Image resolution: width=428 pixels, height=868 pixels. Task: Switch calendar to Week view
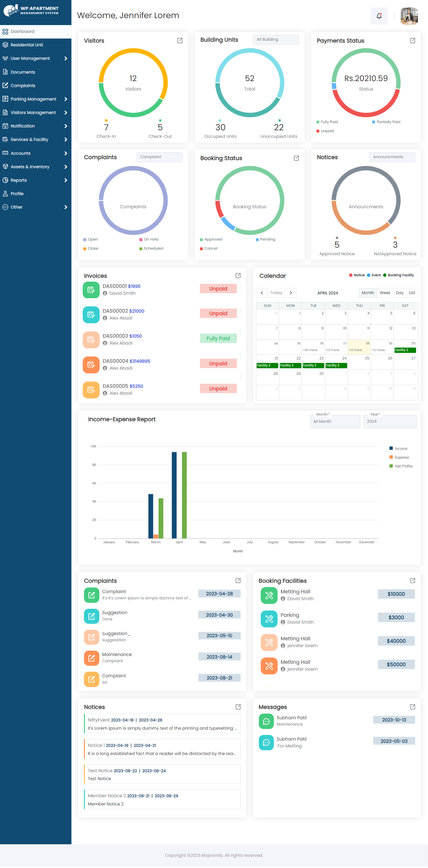click(x=384, y=293)
